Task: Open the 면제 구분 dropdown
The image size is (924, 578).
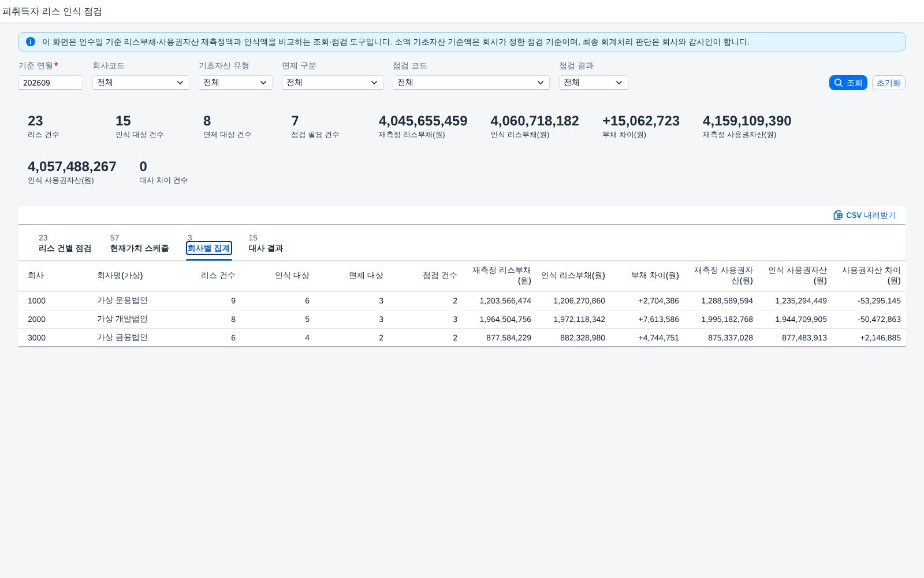Action: click(333, 83)
